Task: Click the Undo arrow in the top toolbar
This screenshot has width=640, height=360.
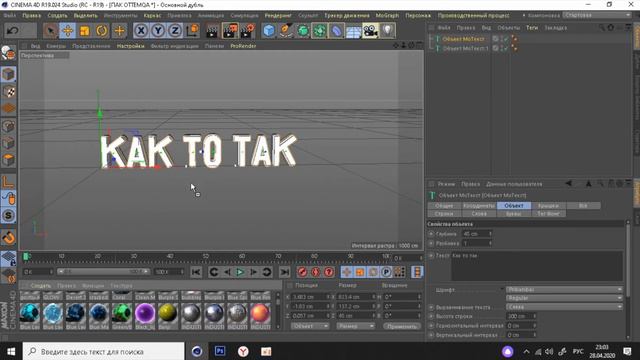Action: coord(13,31)
